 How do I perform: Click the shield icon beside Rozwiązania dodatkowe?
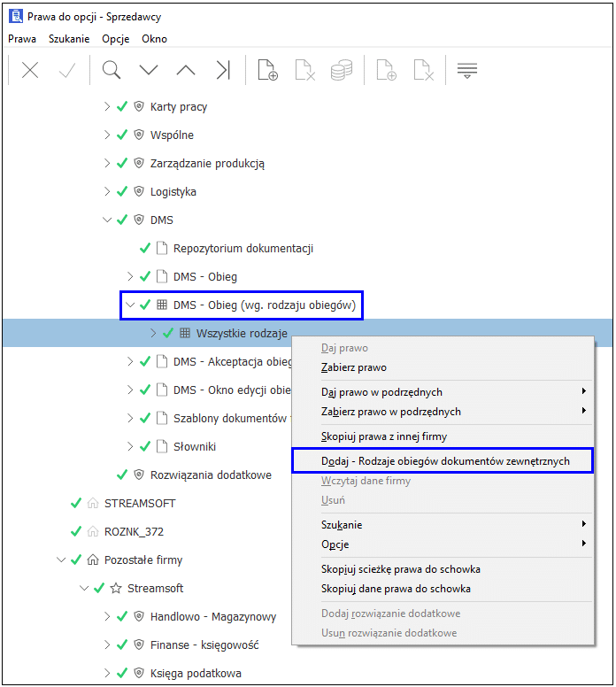tap(139, 475)
